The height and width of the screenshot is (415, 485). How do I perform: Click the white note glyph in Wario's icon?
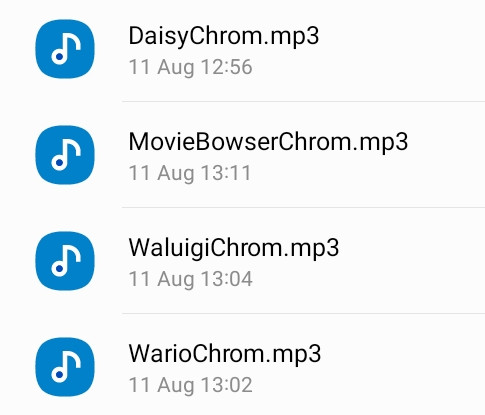click(66, 367)
